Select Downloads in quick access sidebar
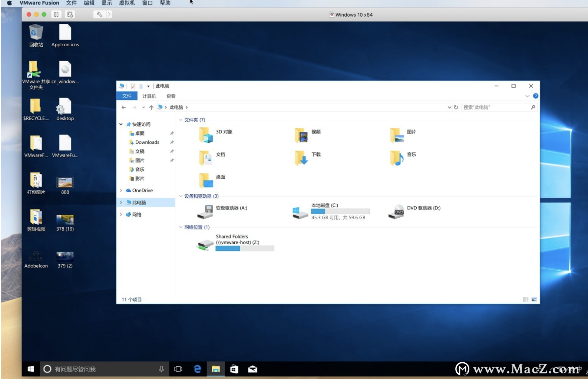The height and width of the screenshot is (379, 588). coord(147,142)
